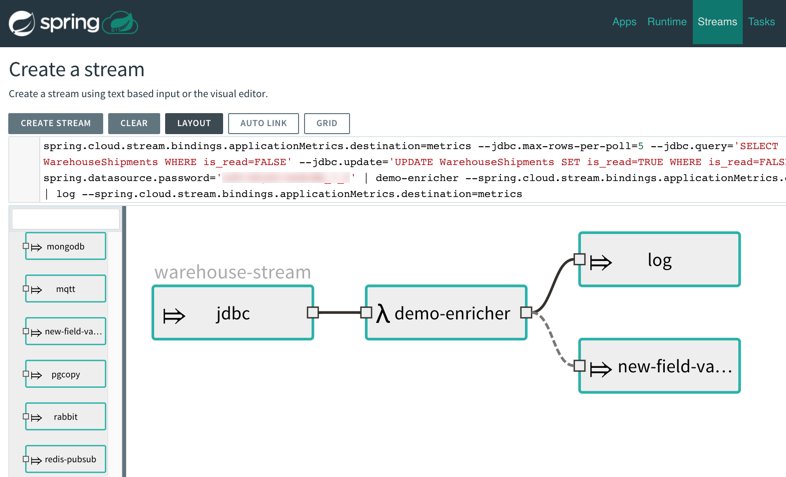This screenshot has height=477, width=786.
Task: Click the link between jdbc and demo-enricher
Action: (x=339, y=313)
